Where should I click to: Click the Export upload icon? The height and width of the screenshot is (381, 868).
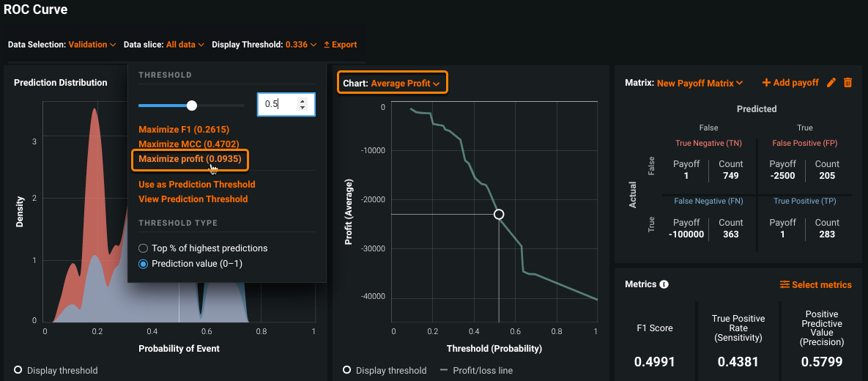(327, 45)
